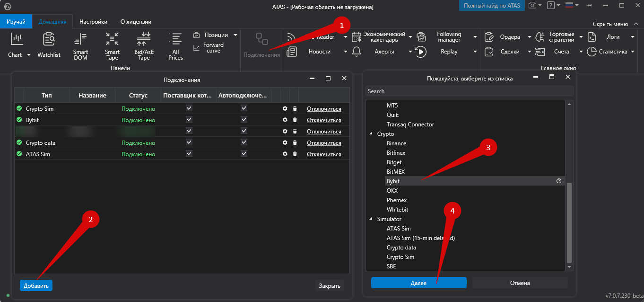
Task: Open Полный гайд по ATAS link
Action: click(492, 6)
